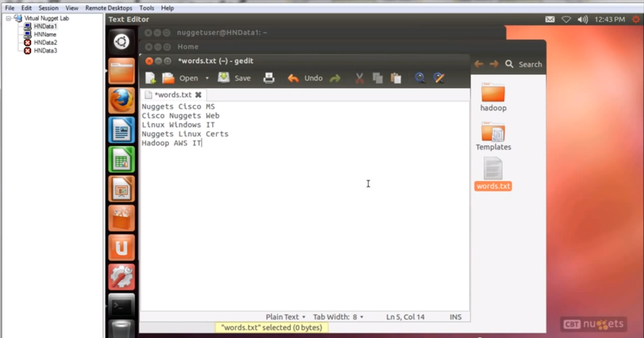Select HNData3 in the lab tree

point(45,51)
